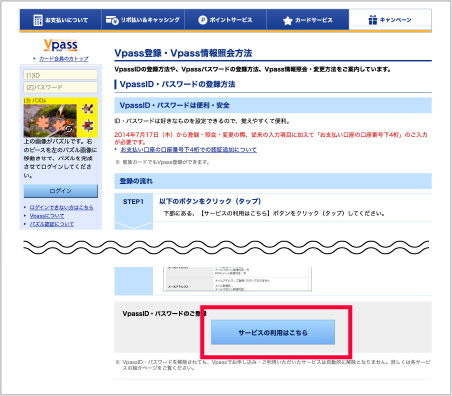This screenshot has height=396, width=452.
Task: Click the VpassID・パスワードのご登録 label
Action: 165,314
